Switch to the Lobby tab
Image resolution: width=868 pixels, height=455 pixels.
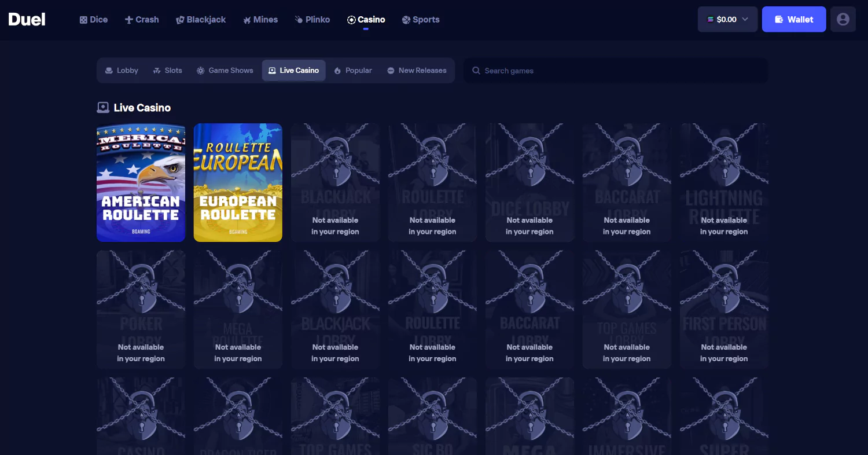pos(122,71)
